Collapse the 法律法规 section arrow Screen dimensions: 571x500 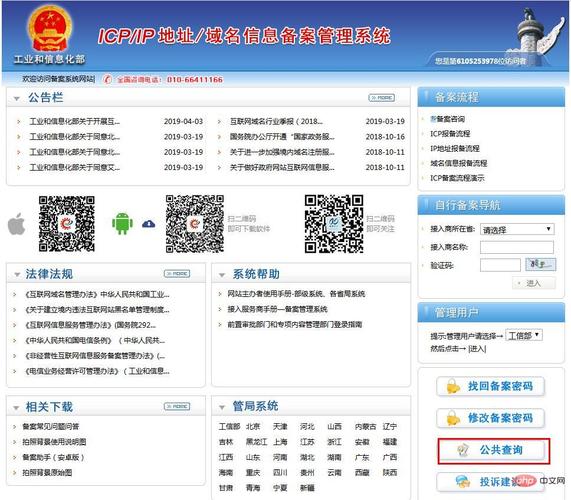click(17, 275)
